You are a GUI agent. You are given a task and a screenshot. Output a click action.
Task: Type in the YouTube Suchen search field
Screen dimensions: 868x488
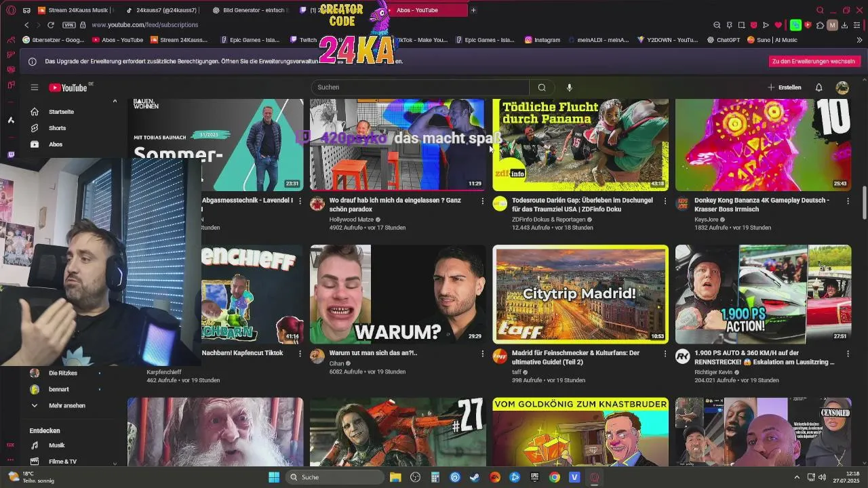(x=420, y=87)
